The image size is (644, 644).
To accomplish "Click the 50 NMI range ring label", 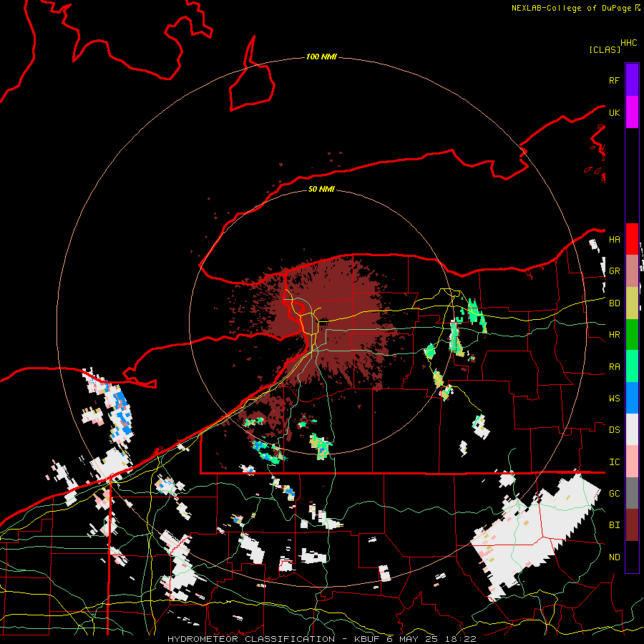I will pyautogui.click(x=321, y=189).
